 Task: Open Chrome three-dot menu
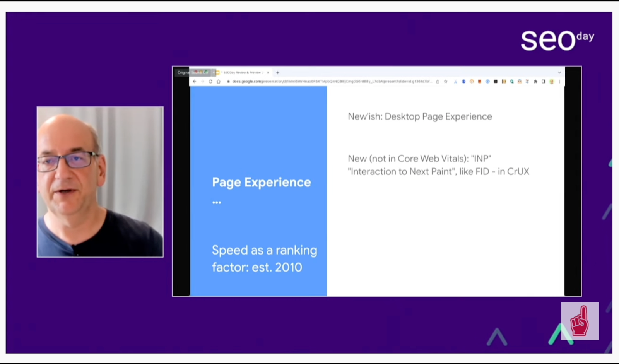click(559, 82)
